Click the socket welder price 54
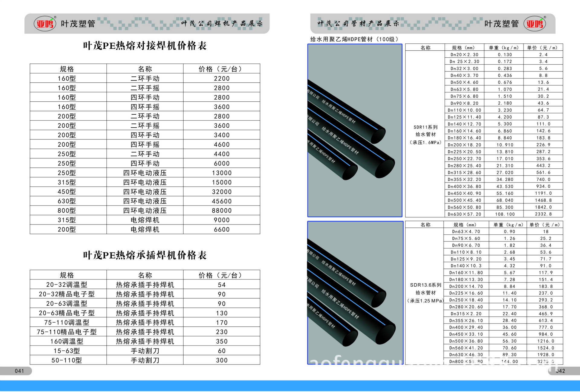Image resolution: width=580 pixels, height=392 pixels. [222, 285]
